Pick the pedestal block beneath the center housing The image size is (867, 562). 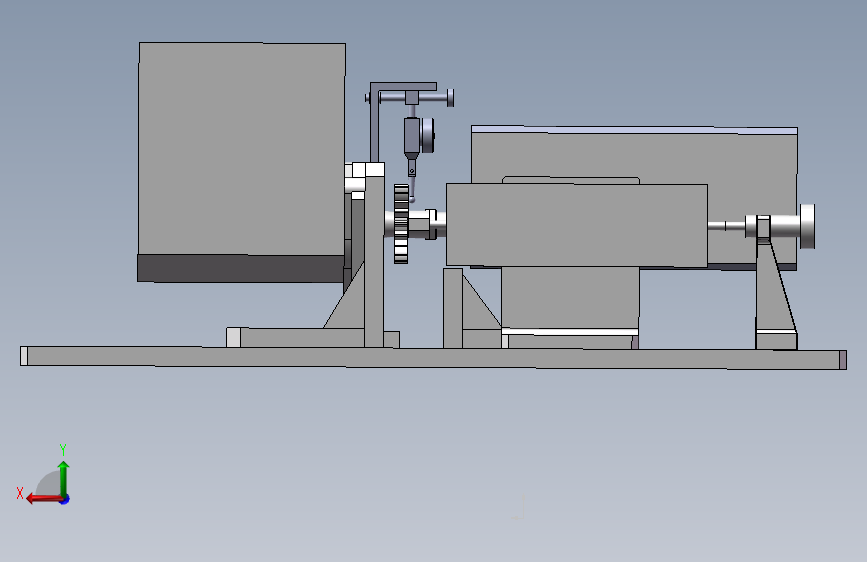(570, 298)
